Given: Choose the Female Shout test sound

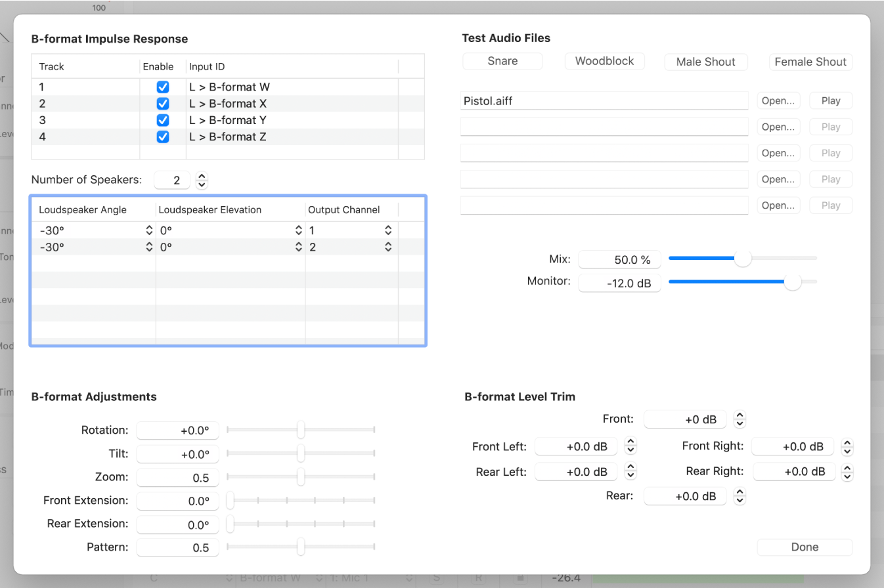Looking at the screenshot, I should click(x=810, y=62).
